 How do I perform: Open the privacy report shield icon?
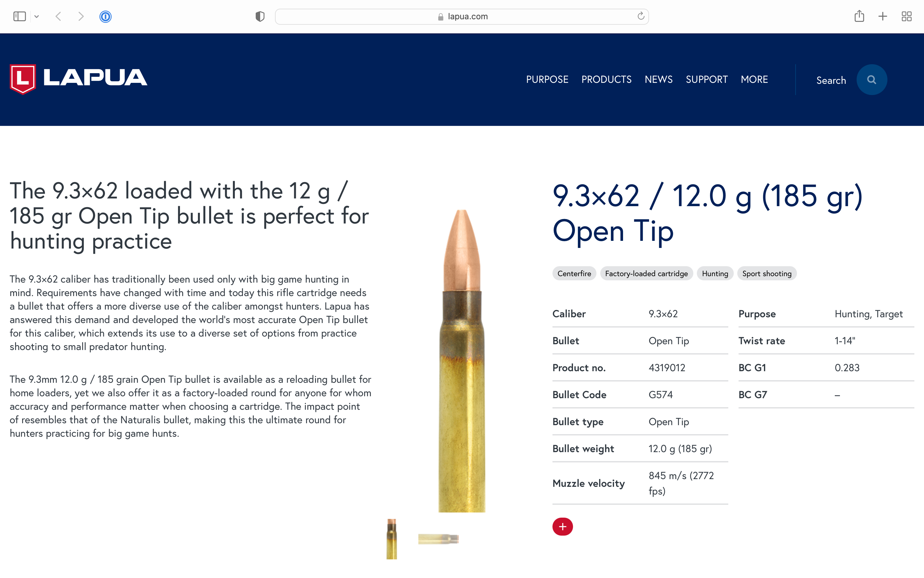click(260, 16)
